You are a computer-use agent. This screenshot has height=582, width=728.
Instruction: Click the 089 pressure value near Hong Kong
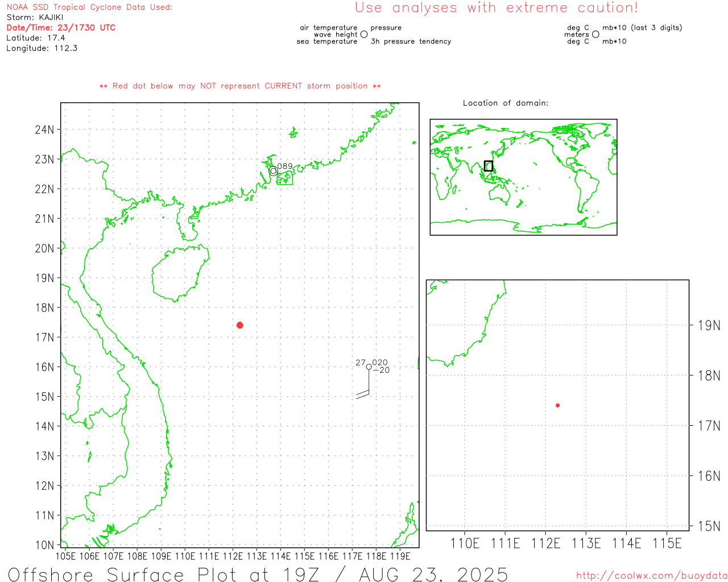coord(285,166)
